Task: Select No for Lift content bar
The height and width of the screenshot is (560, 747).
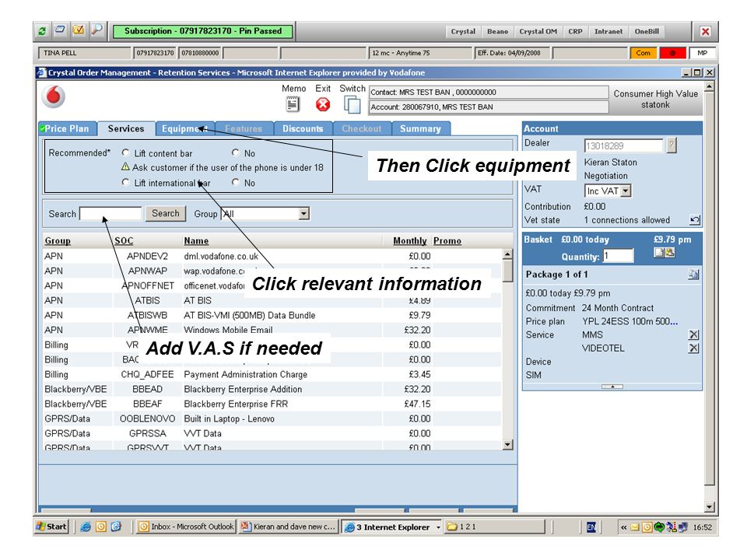Action: click(x=235, y=153)
